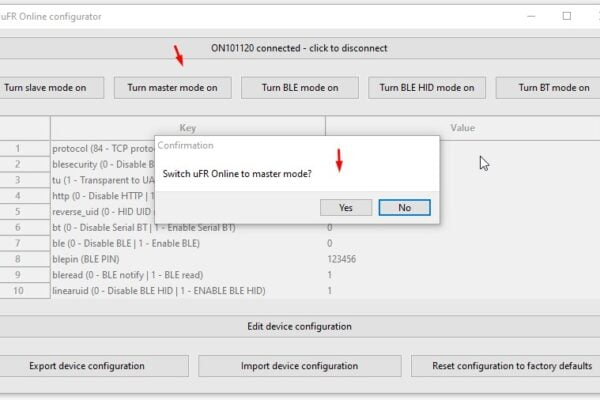
Task: Select the blepin (BLE PIN) row
Action: tap(300, 259)
